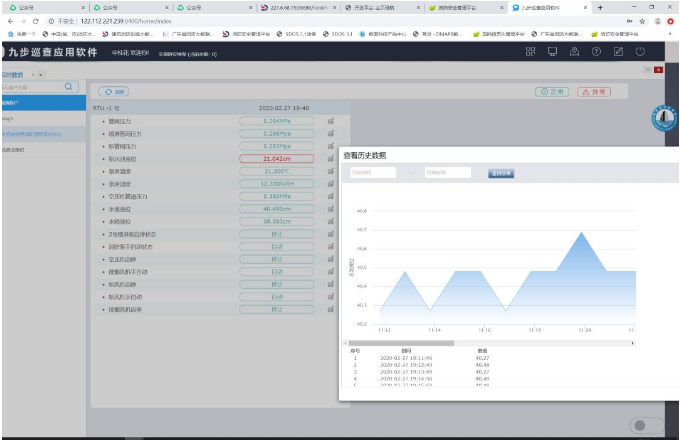Screen dimensions: 680x440
Task: Open the help question mark icon
Action: click(596, 52)
